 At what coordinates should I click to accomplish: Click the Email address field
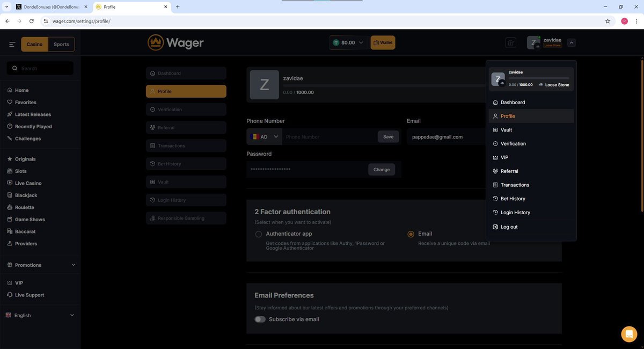(448, 137)
